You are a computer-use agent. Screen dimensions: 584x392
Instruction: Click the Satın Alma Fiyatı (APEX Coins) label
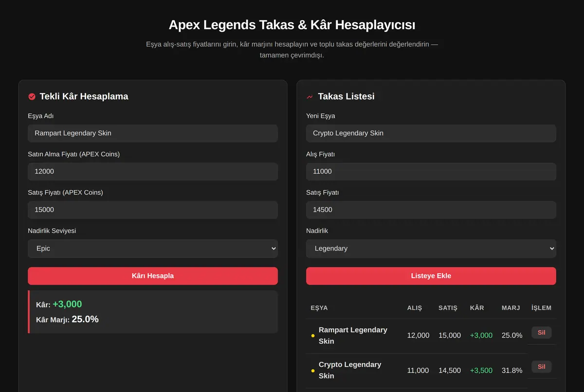coord(74,154)
